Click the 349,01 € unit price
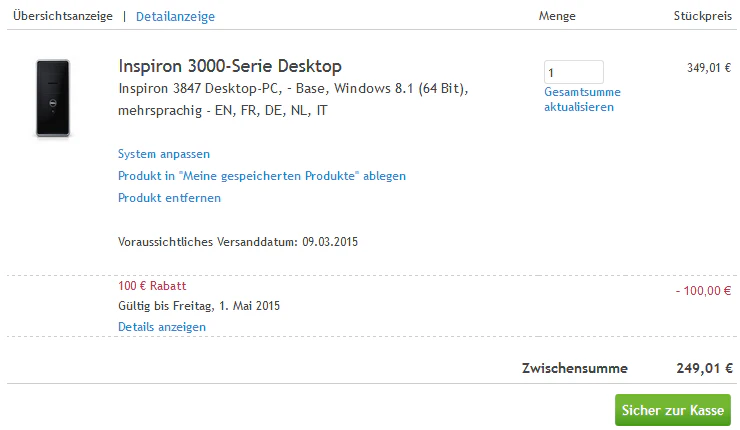The image size is (740, 430). [709, 68]
